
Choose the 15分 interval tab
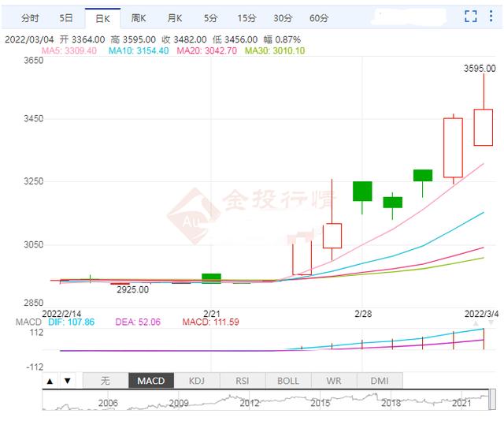click(x=246, y=17)
